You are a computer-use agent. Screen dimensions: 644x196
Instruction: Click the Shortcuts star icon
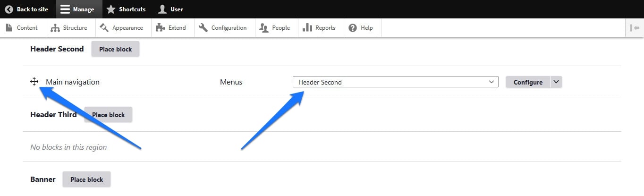coord(111,9)
